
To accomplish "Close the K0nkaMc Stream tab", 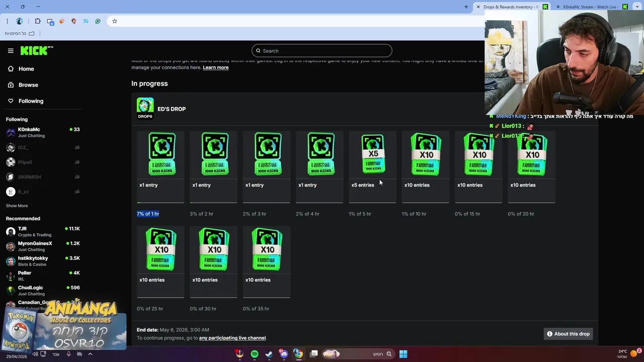I will [x=558, y=7].
